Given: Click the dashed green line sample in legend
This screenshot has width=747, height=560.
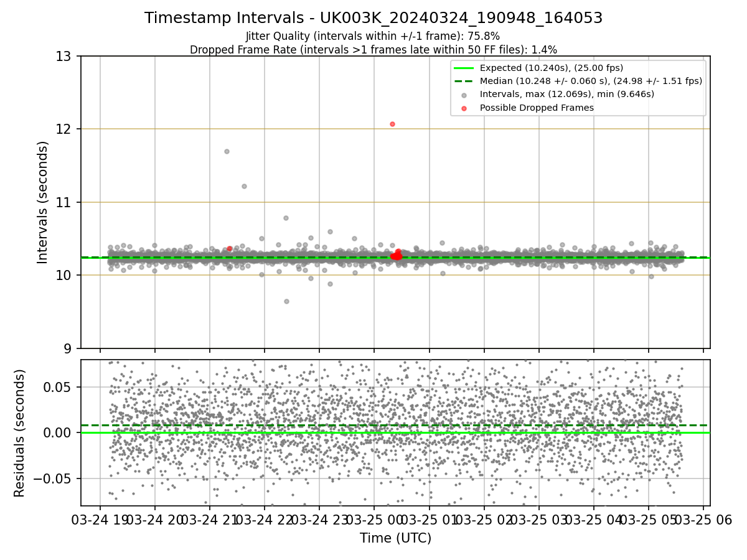Looking at the screenshot, I should coord(464,81).
